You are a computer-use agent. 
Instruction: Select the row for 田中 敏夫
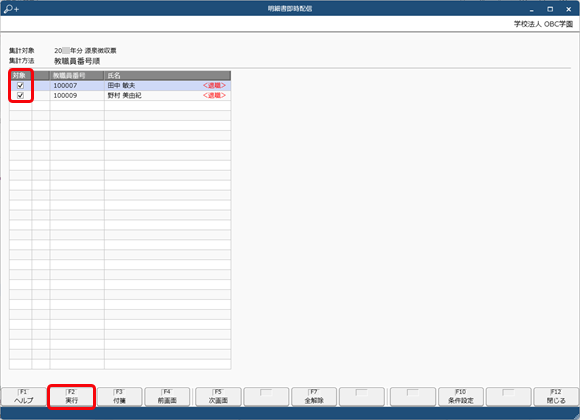click(x=120, y=85)
